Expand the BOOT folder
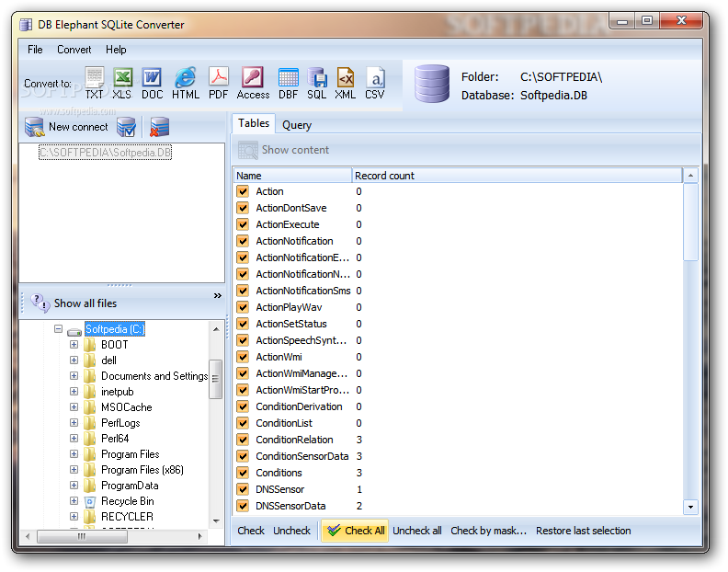728x572 pixels. click(74, 344)
